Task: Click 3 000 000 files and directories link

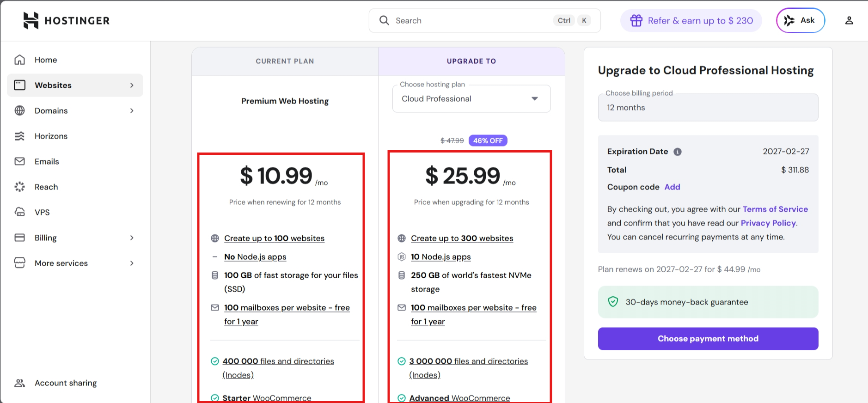Action: coord(468,368)
